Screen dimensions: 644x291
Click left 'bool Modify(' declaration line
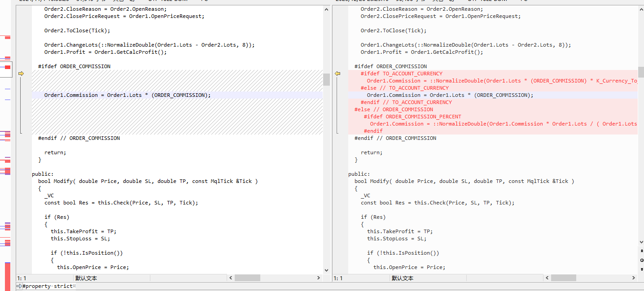pos(148,181)
